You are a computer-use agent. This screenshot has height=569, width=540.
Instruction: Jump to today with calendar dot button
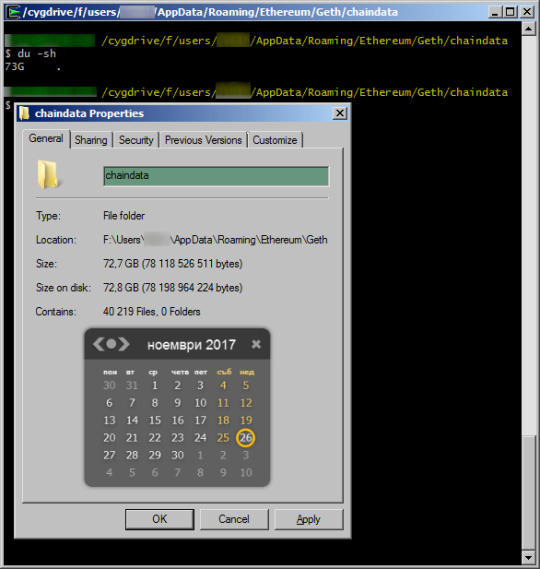click(111, 344)
